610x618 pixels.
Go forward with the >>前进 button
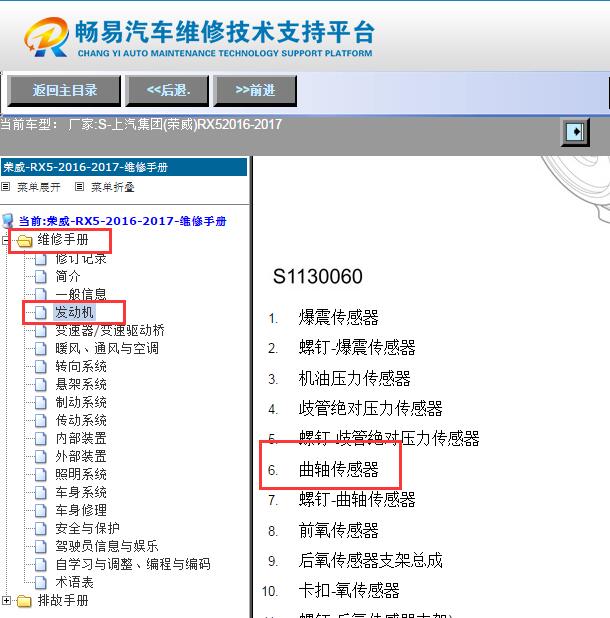click(255, 91)
